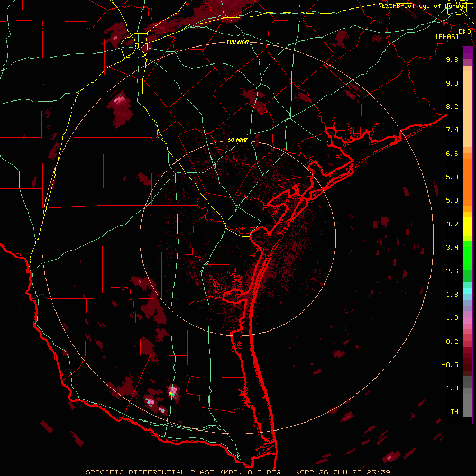Click the 9.8 value on the scale
The width and height of the screenshot is (476, 476).
[x=452, y=59]
